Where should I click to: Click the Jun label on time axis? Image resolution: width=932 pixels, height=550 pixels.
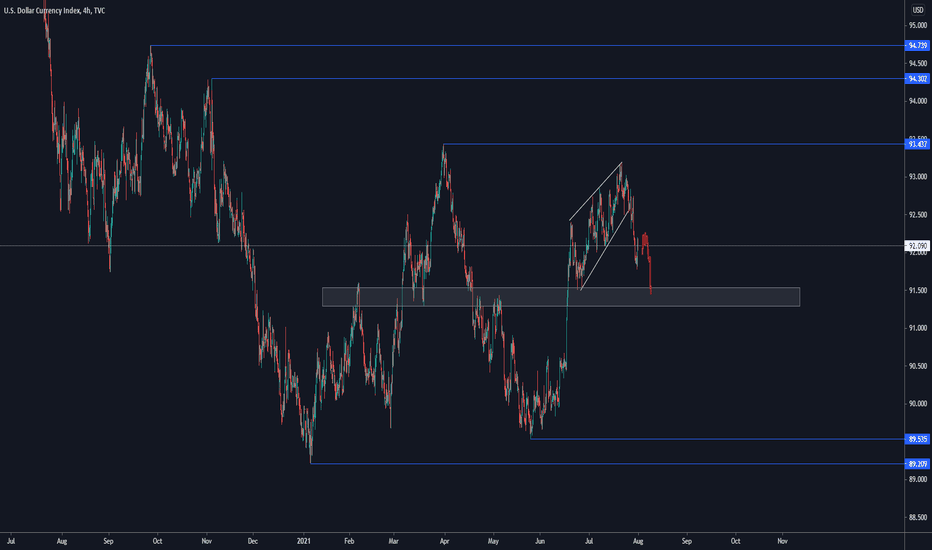(540, 541)
